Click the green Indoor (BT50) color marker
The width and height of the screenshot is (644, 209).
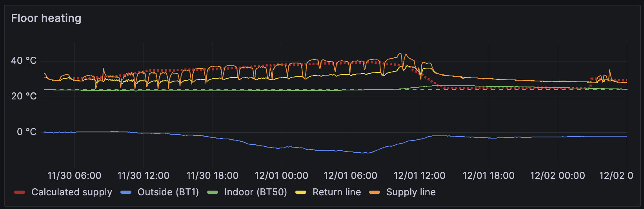[213, 192]
